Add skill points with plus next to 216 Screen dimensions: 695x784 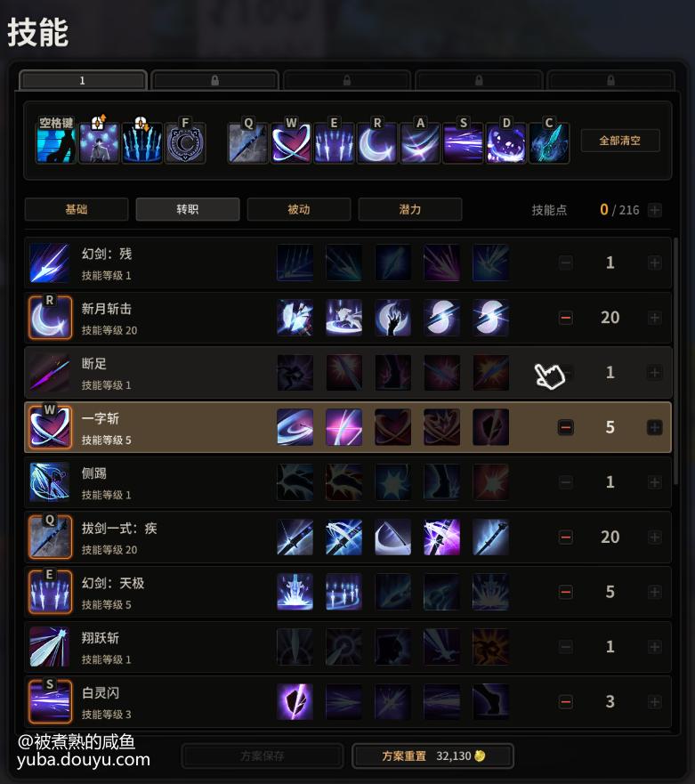click(654, 210)
